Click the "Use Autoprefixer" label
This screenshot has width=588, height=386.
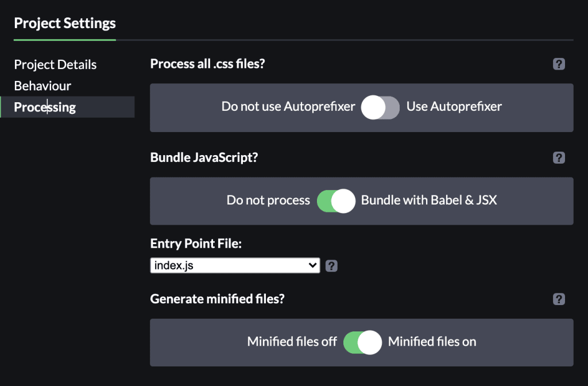[454, 106]
